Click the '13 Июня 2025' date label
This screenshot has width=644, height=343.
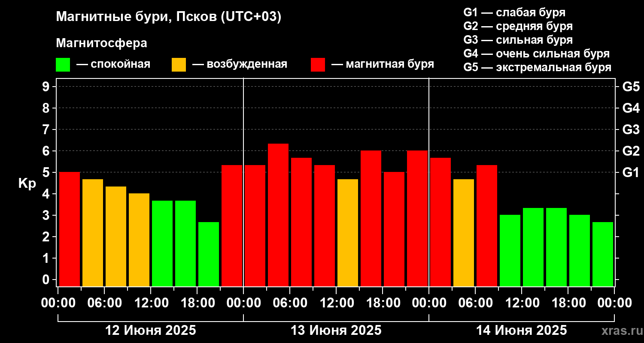click(336, 331)
